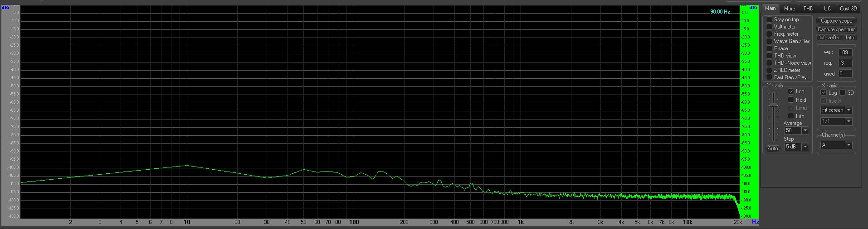Enable Wave Gen./Rec checkbox
Viewport: 868px width, 229px height.
(x=769, y=41)
